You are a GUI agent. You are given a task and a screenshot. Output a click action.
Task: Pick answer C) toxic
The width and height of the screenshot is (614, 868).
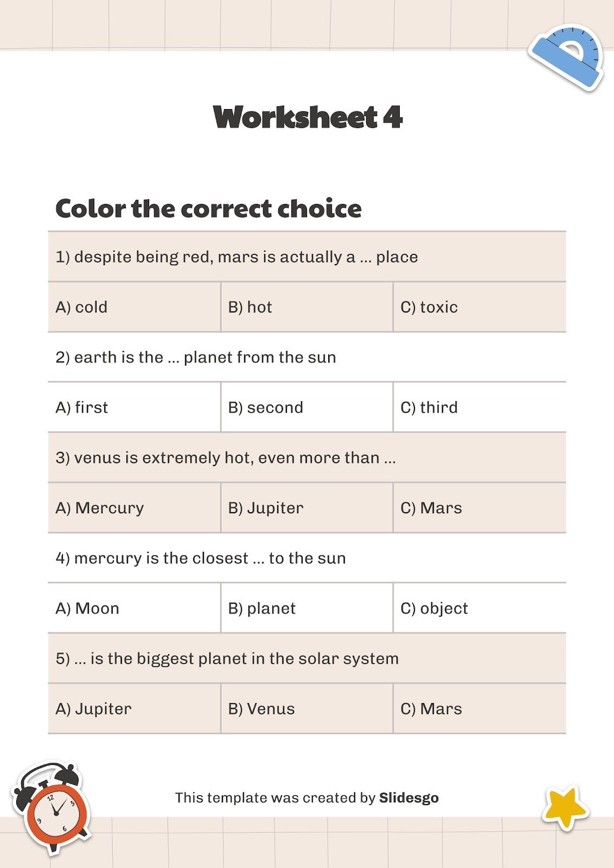point(429,307)
